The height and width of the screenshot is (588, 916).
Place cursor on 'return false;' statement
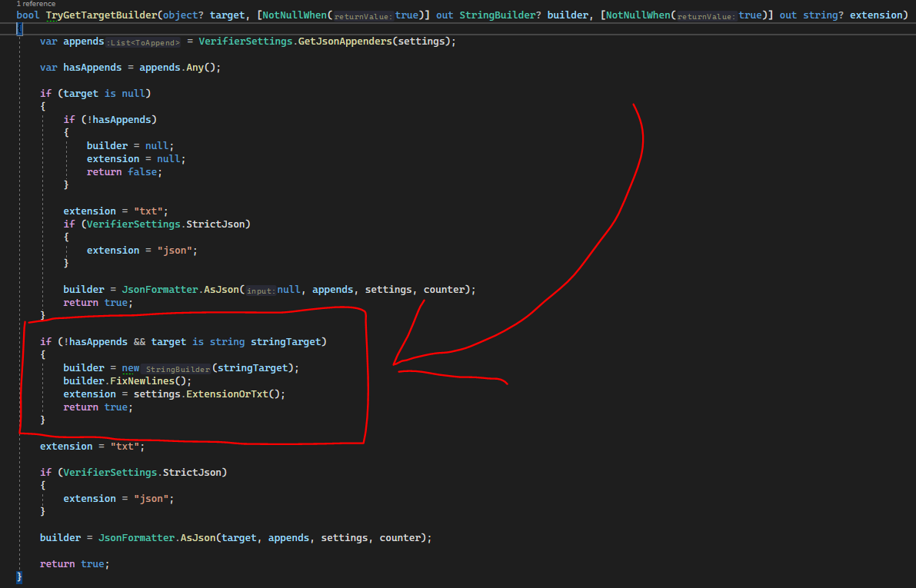[123, 171]
